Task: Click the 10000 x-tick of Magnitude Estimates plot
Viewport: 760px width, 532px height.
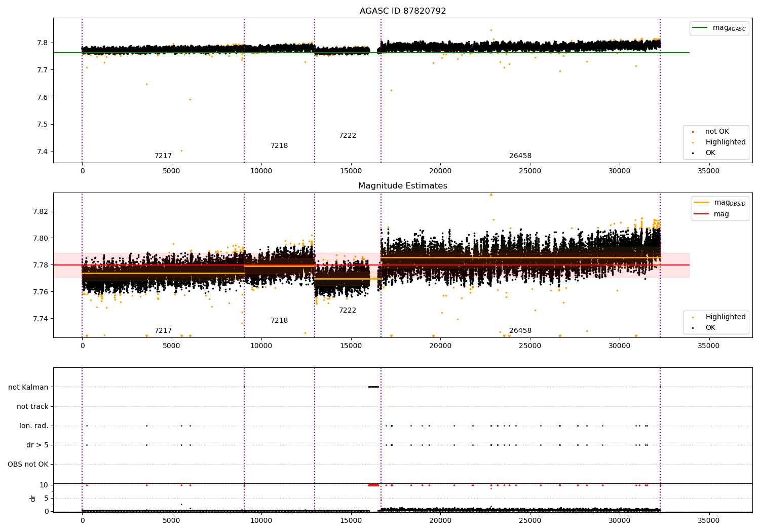Action: click(x=261, y=346)
